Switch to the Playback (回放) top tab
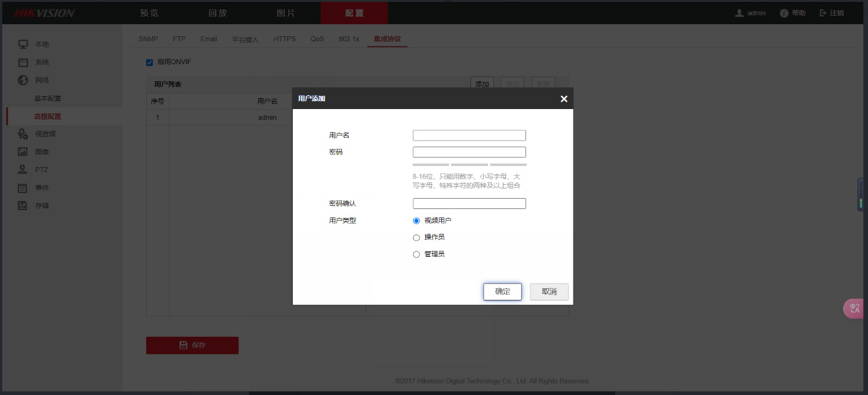The height and width of the screenshot is (395, 868). pos(218,13)
